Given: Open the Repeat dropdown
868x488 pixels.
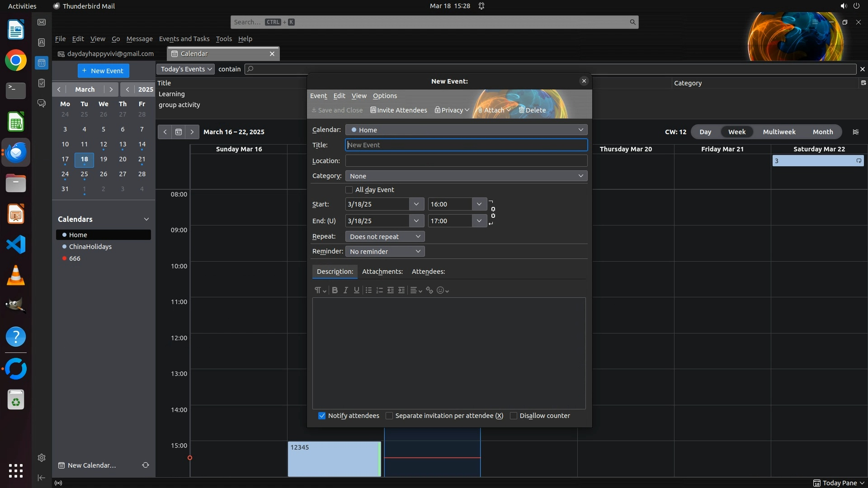Looking at the screenshot, I should 385,236.
